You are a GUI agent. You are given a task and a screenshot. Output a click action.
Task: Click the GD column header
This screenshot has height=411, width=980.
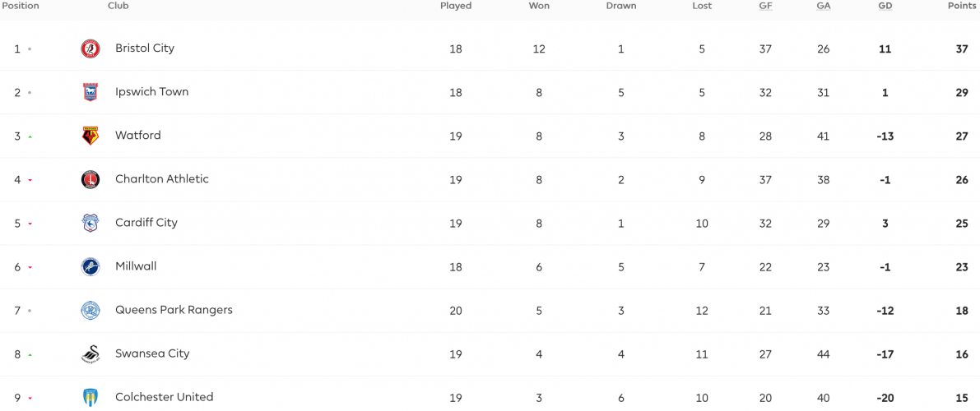click(885, 6)
